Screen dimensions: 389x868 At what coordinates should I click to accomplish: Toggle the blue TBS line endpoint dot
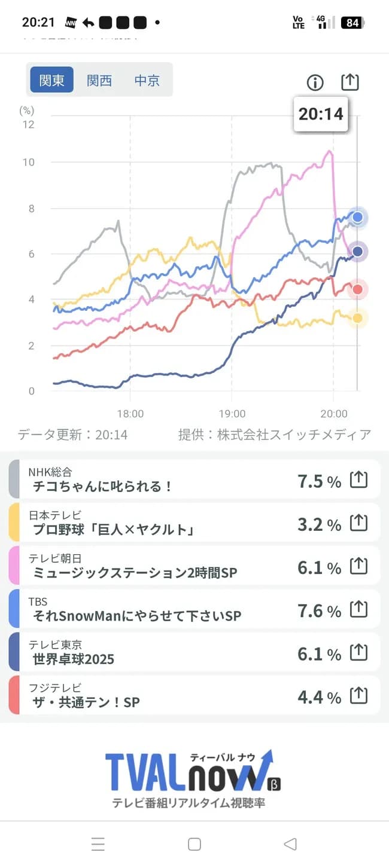357,218
